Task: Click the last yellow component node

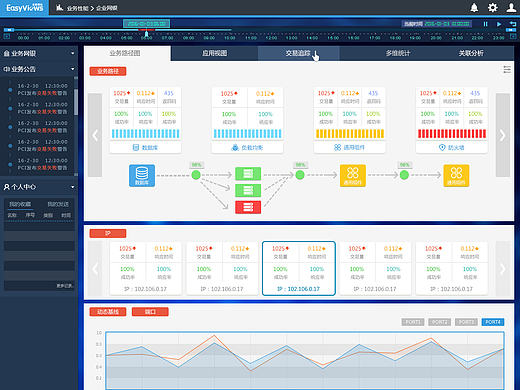Action: click(x=456, y=175)
